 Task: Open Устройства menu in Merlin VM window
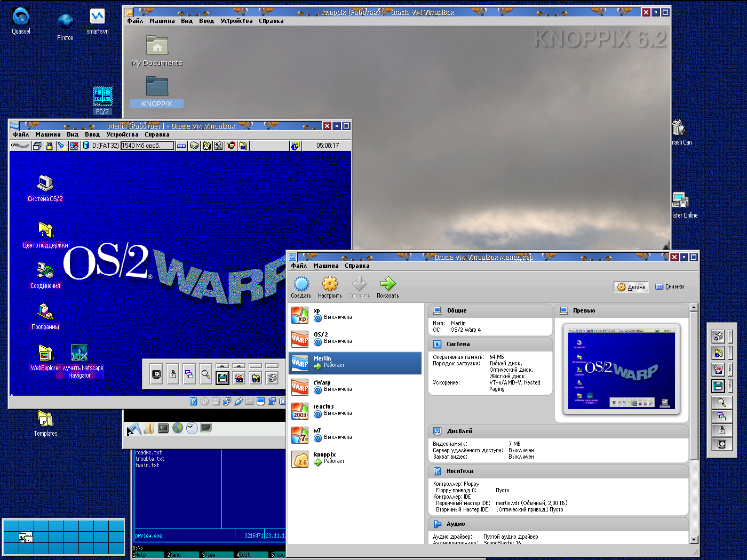point(122,134)
